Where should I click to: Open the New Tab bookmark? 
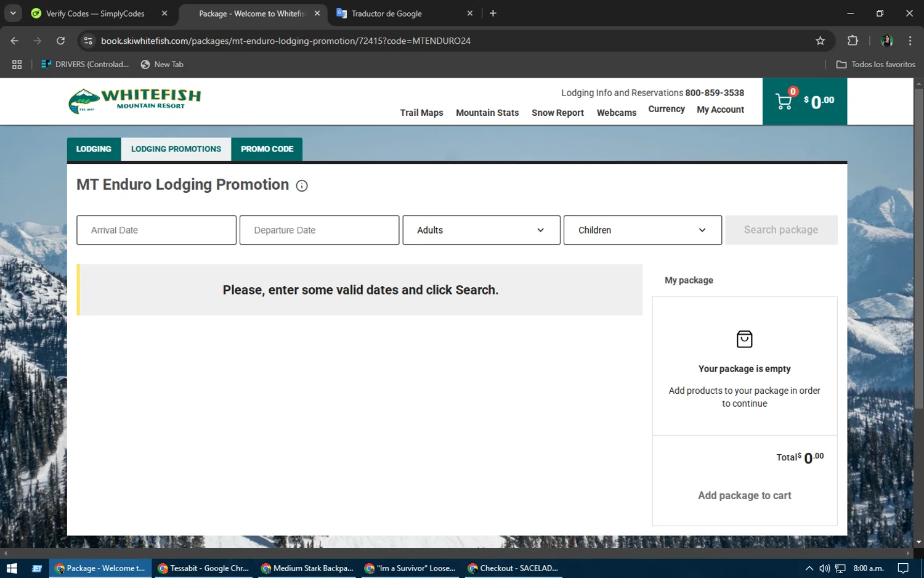162,64
